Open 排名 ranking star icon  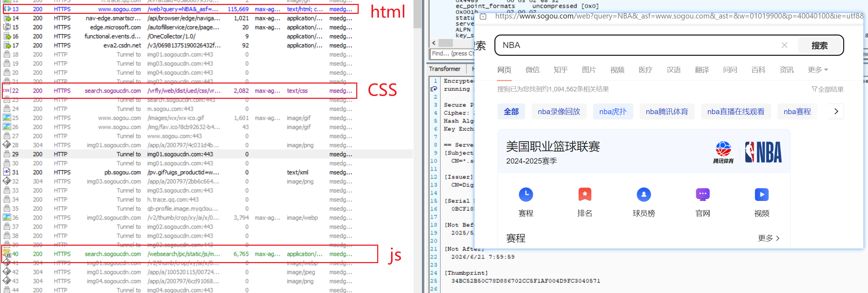tap(585, 195)
